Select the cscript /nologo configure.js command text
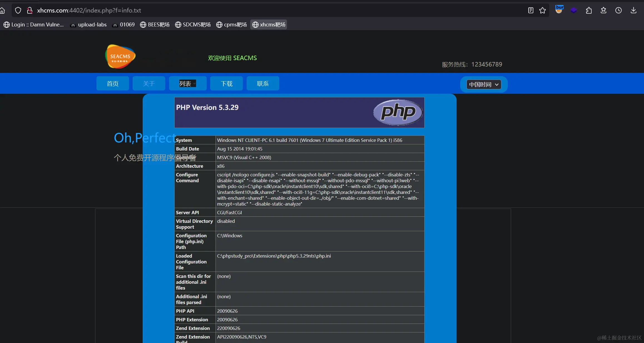The image size is (644, 343). [318, 189]
